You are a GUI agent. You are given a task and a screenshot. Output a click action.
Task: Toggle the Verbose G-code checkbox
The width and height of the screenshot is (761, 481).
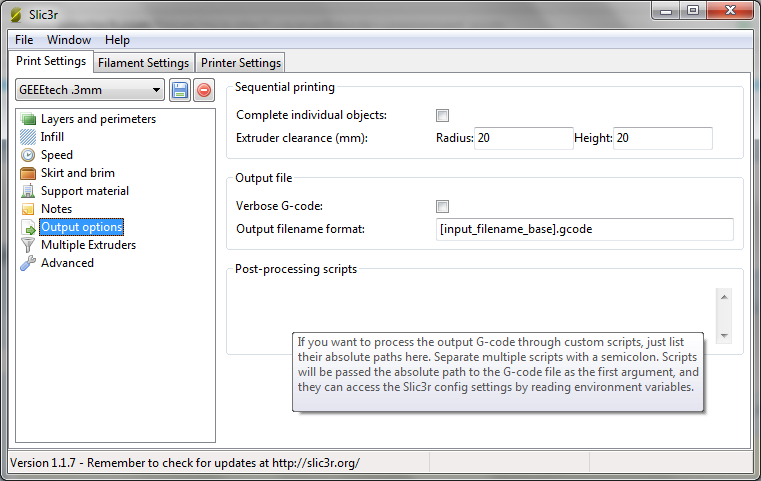[442, 206]
